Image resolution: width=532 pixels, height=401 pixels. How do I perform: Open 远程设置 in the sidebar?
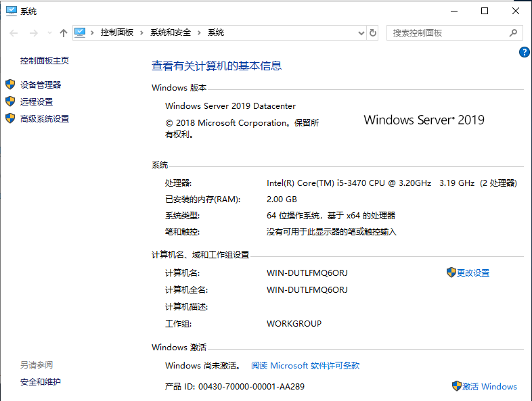(x=37, y=101)
